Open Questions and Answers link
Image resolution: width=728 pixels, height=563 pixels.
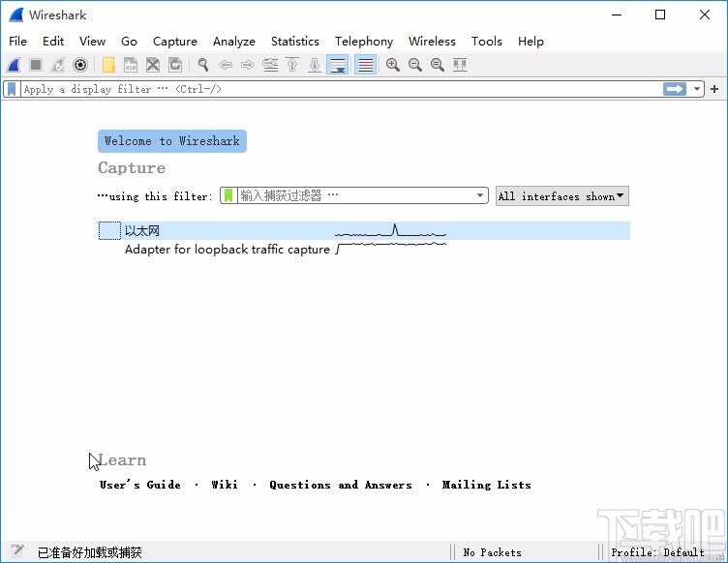[341, 485]
